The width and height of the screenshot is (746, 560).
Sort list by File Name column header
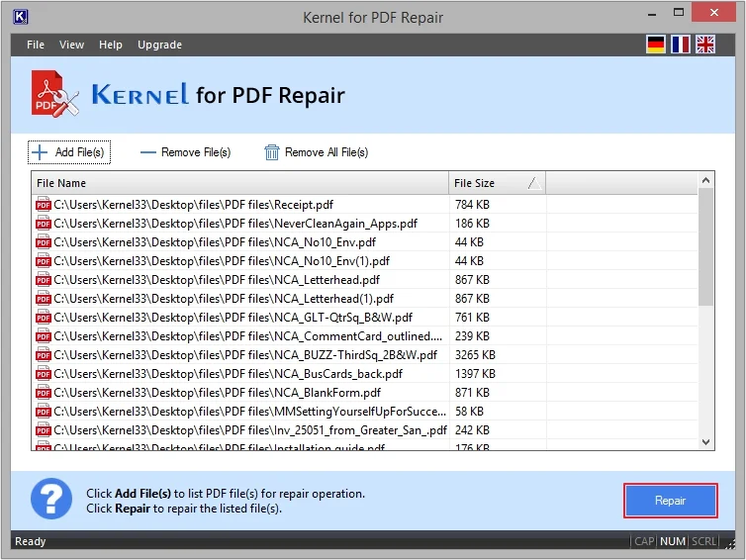(239, 183)
